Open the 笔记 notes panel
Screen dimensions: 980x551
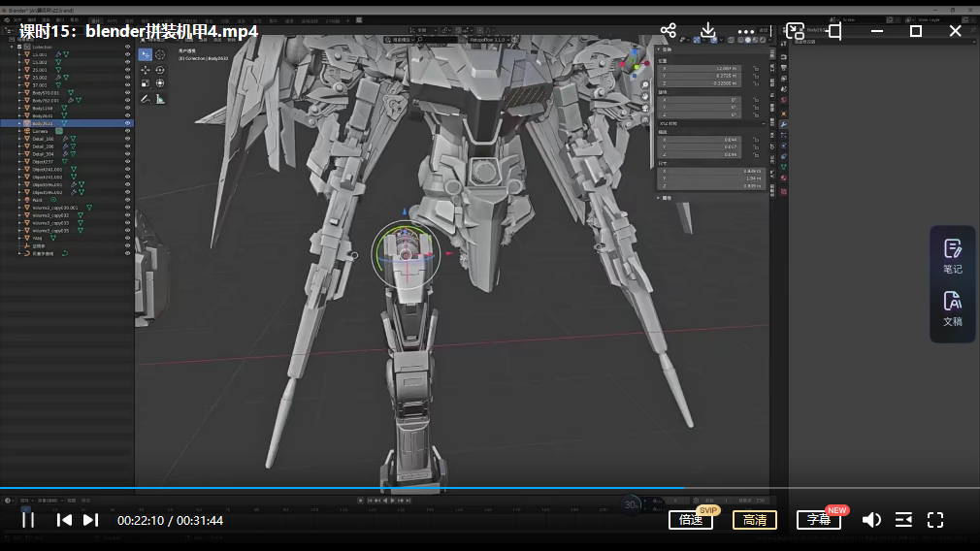click(953, 257)
